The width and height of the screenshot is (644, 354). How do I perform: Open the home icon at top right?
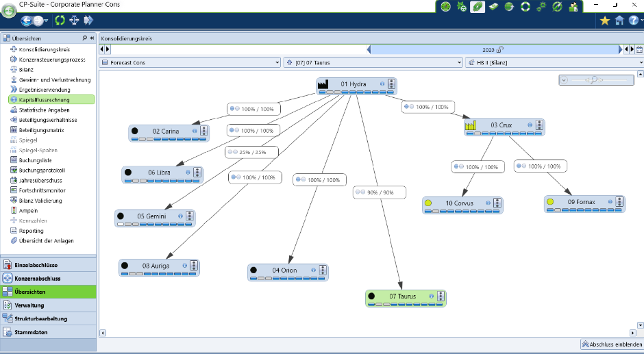619,20
